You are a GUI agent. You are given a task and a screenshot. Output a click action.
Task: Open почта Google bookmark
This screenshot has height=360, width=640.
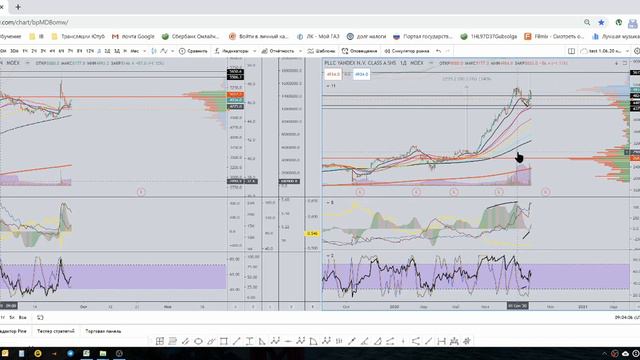click(x=133, y=36)
